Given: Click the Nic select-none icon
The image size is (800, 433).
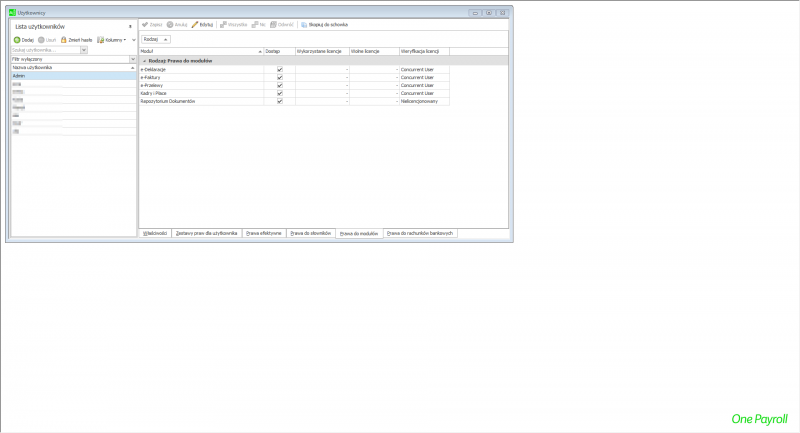Looking at the screenshot, I should [255, 24].
